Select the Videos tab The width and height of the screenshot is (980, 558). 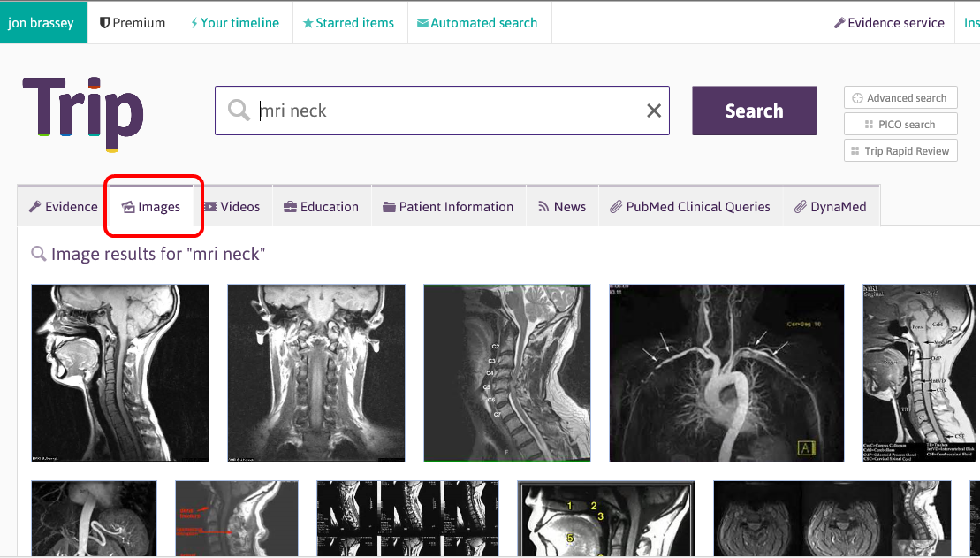point(232,207)
